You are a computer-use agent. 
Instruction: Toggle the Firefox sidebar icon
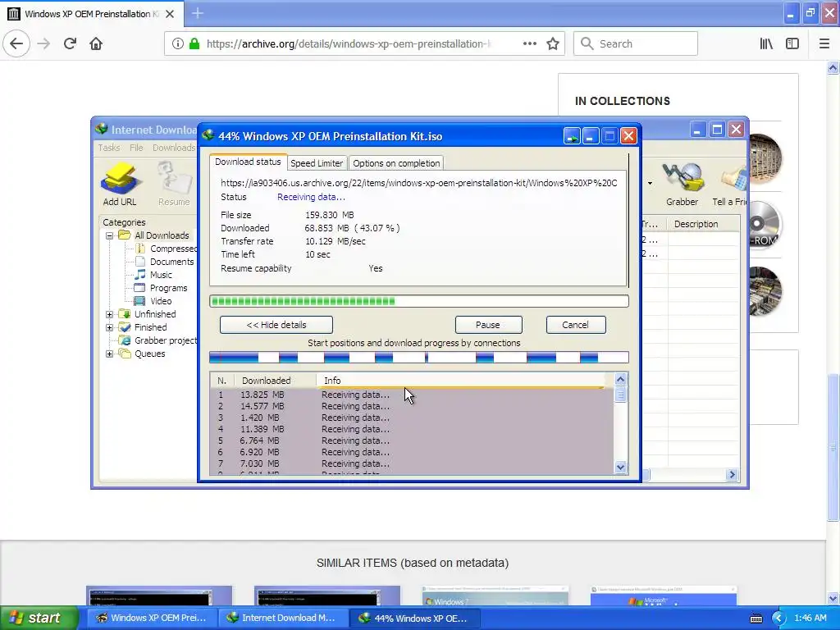pyautogui.click(x=792, y=43)
